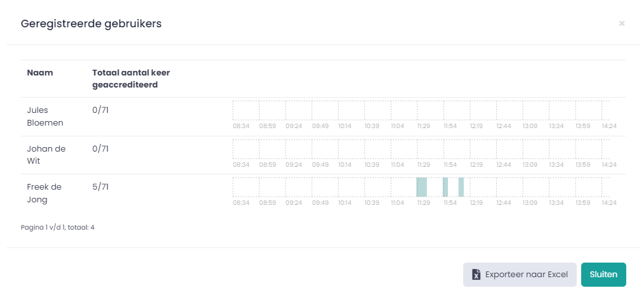Click the Sluiten button
644x307 pixels.
(x=603, y=275)
